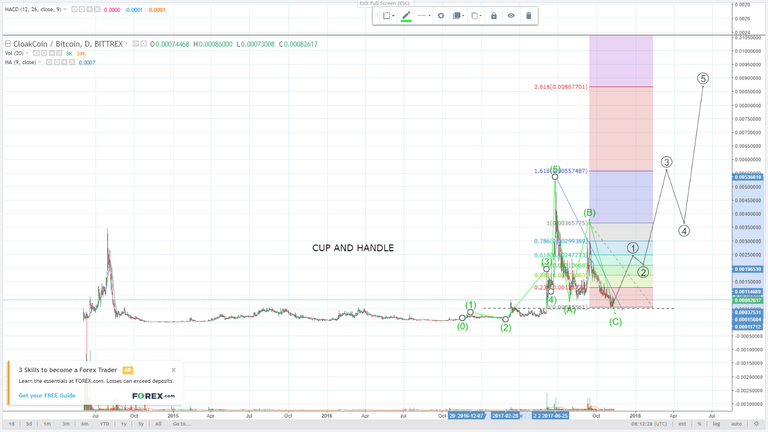
Task: Click the red 1.618–2.618 Fibonacci zone
Action: 621,129
